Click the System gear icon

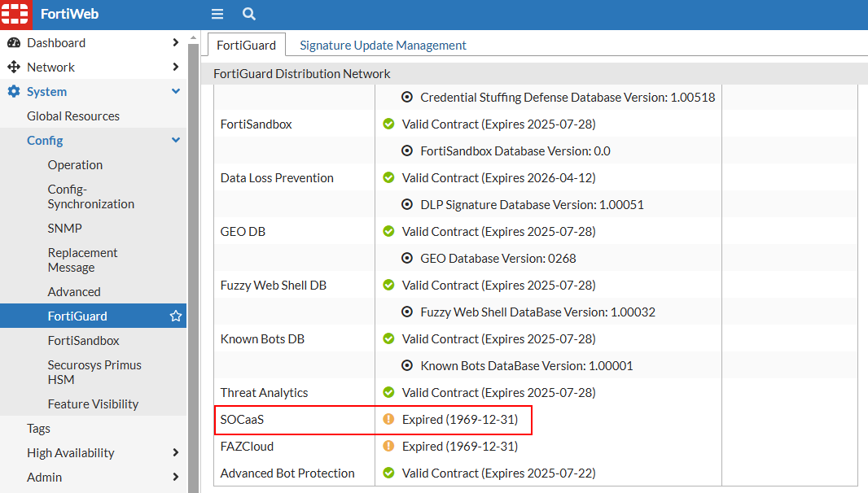(x=13, y=92)
